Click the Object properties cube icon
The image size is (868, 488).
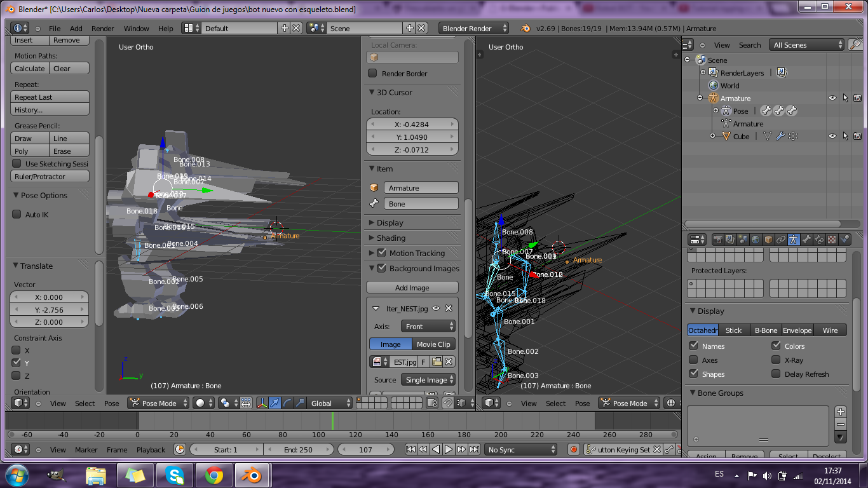tap(768, 240)
